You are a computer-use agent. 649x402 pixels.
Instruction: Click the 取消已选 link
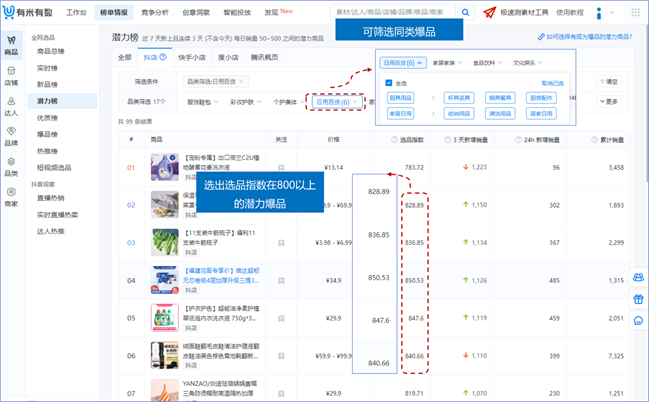(x=553, y=83)
